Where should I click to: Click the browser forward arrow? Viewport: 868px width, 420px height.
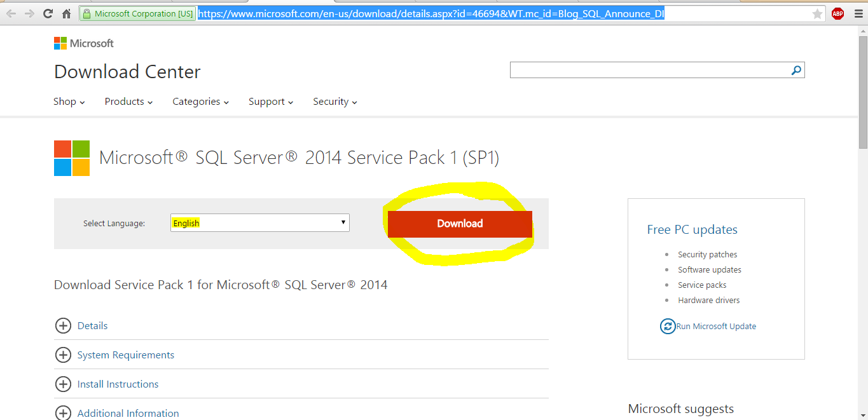tap(29, 13)
